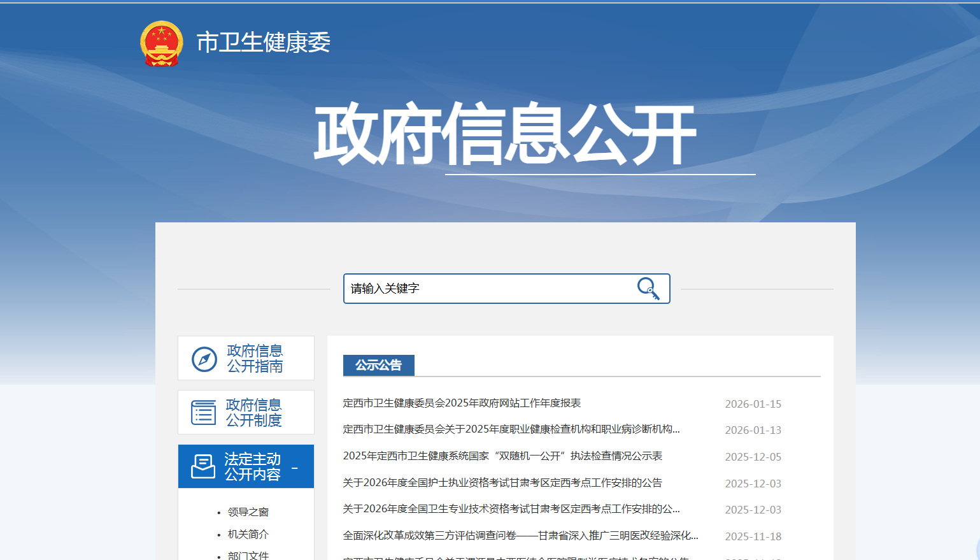Screen dimensions: 980x560
Task: Click the national emblem logo
Action: tap(162, 43)
